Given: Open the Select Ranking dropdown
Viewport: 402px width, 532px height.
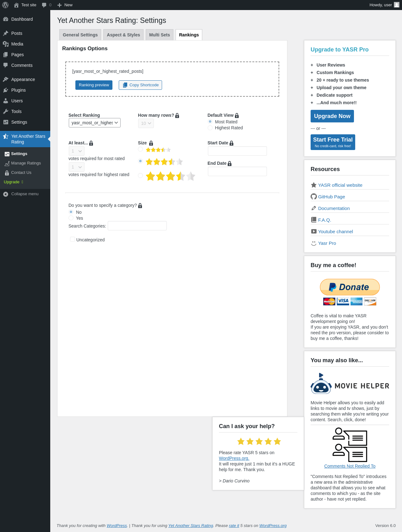Looking at the screenshot, I should (x=95, y=123).
